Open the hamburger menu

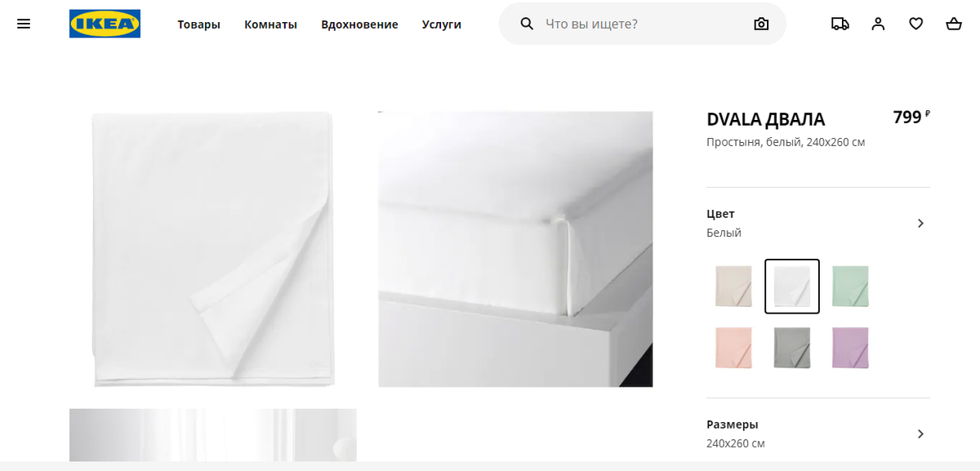coord(24,24)
